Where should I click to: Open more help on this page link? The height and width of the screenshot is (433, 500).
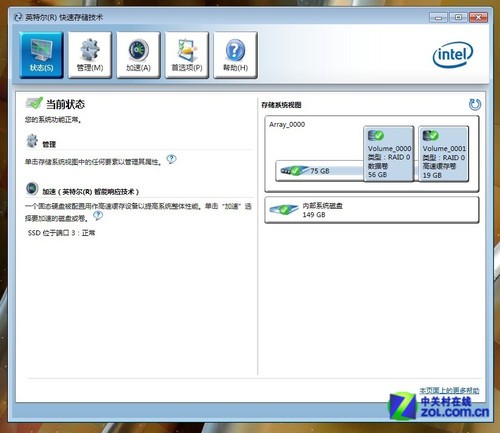coord(449,390)
